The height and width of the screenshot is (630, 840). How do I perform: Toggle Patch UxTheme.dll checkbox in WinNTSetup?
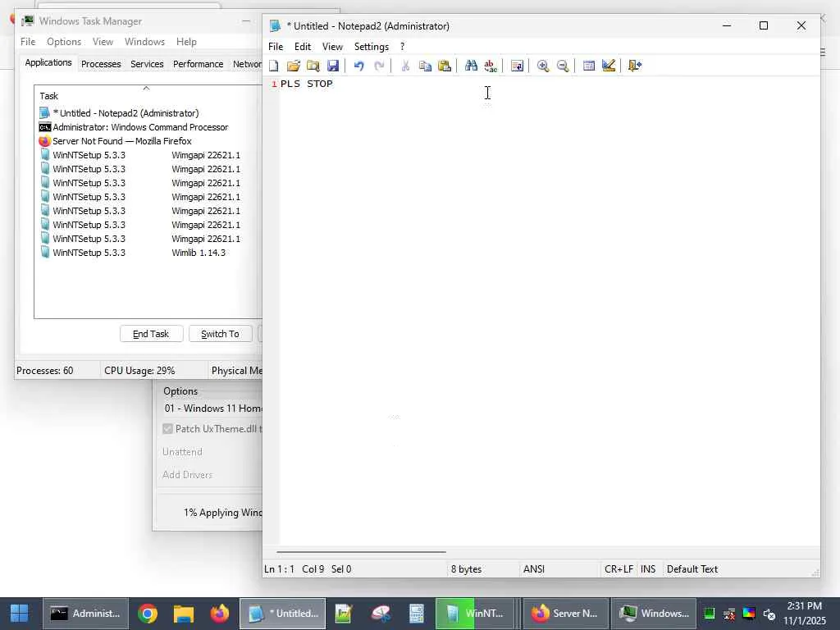[x=167, y=428]
